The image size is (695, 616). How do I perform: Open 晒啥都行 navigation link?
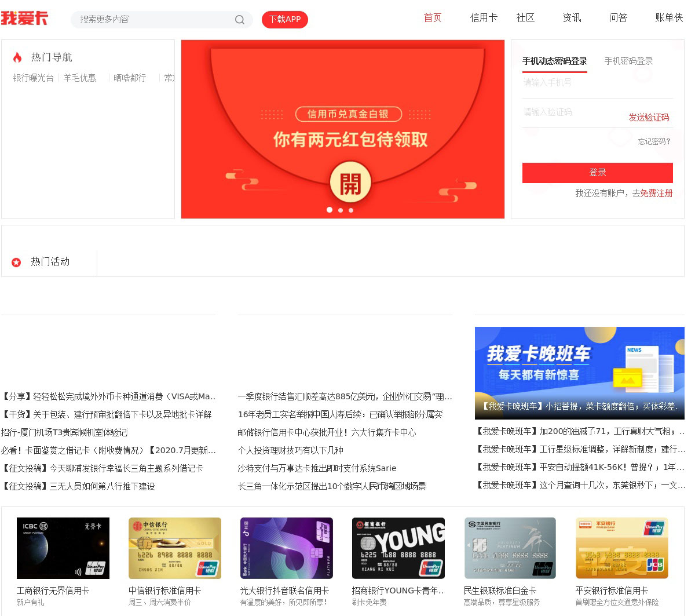click(x=130, y=78)
